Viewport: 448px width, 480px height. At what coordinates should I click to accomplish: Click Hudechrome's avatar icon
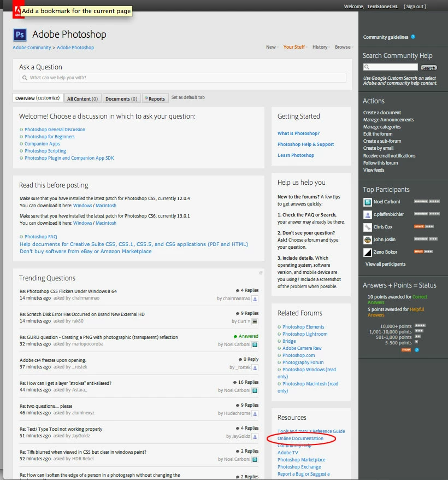[x=255, y=413]
